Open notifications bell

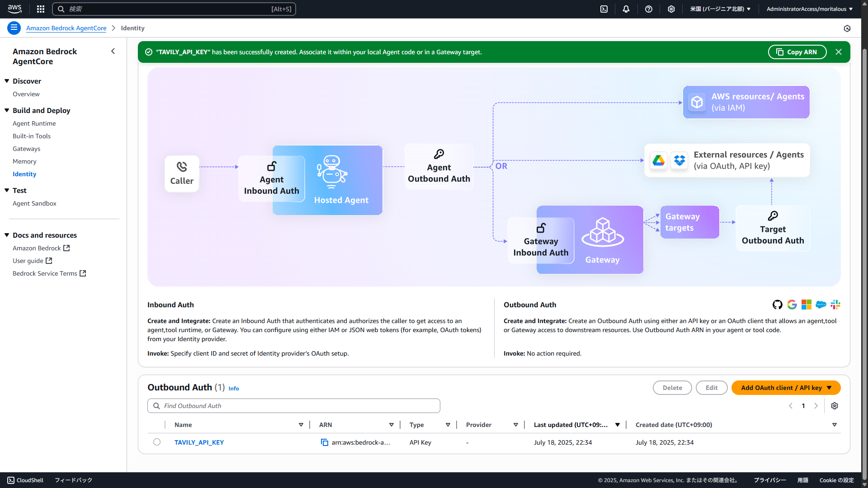(x=626, y=9)
